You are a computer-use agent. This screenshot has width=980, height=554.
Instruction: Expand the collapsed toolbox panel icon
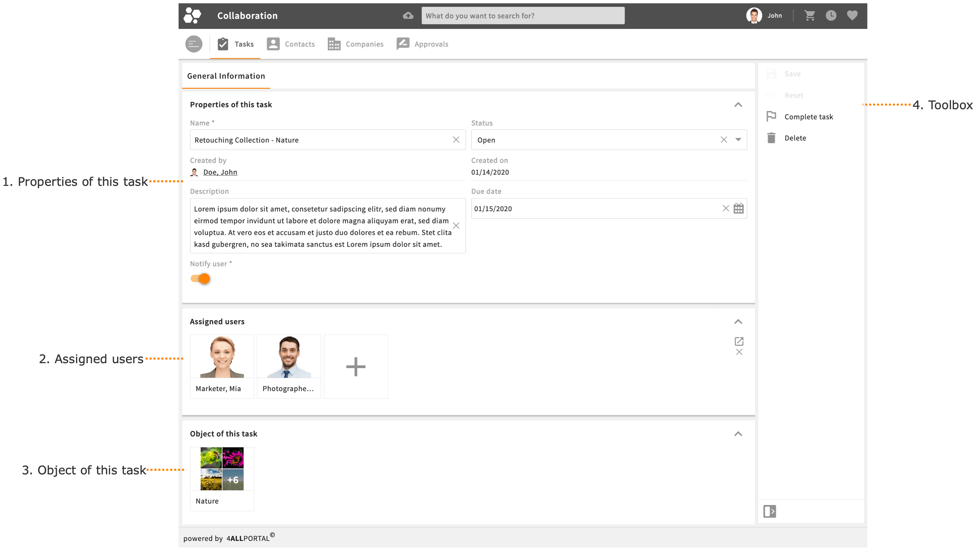[x=770, y=511]
